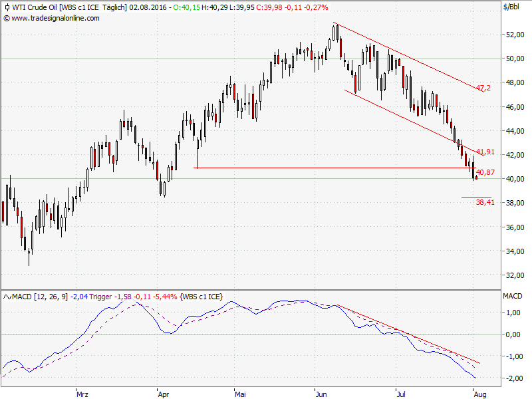The height and width of the screenshot is (399, 532).
Task: Click the 38,41 price target label
Action: 484,203
